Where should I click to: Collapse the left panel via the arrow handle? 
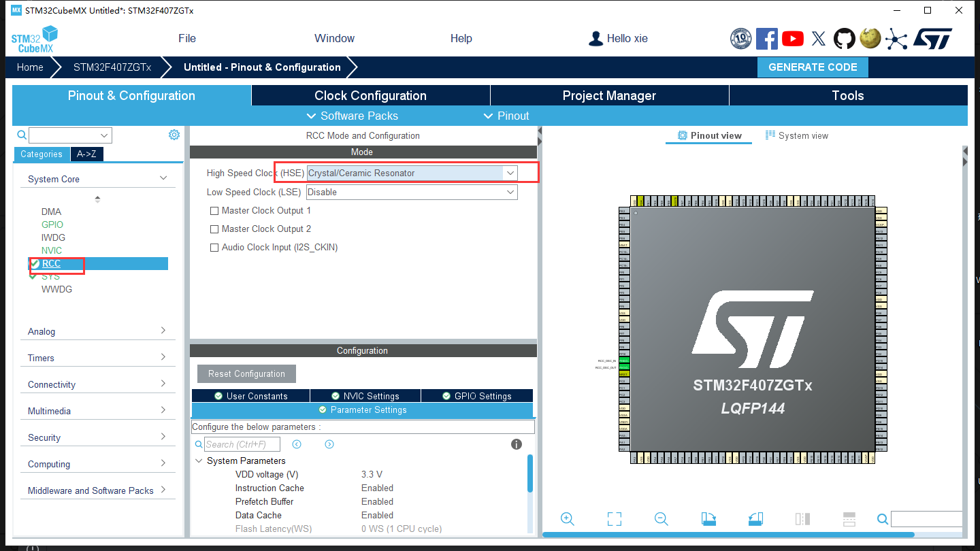click(539, 131)
